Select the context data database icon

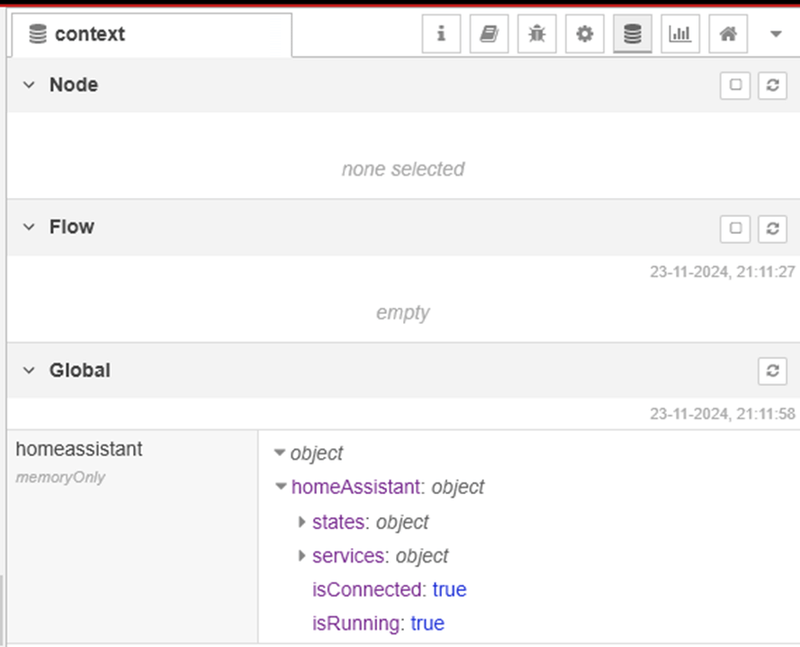pyautogui.click(x=633, y=34)
